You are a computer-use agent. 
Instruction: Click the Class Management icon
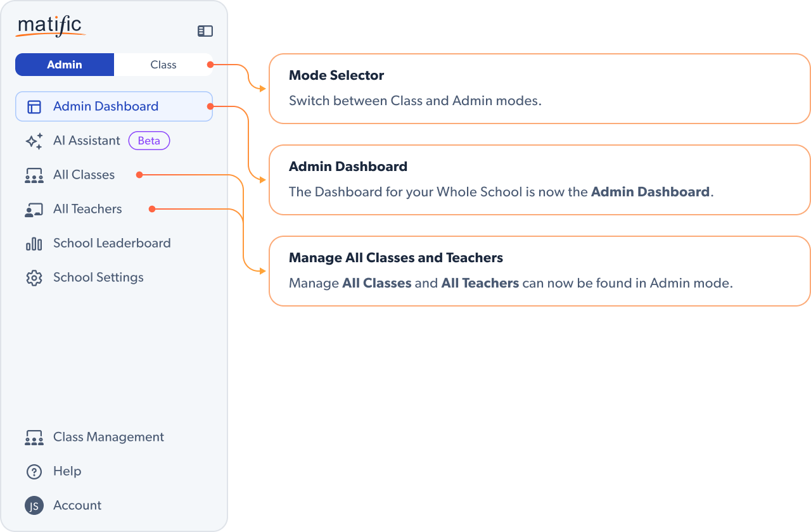pyautogui.click(x=34, y=438)
